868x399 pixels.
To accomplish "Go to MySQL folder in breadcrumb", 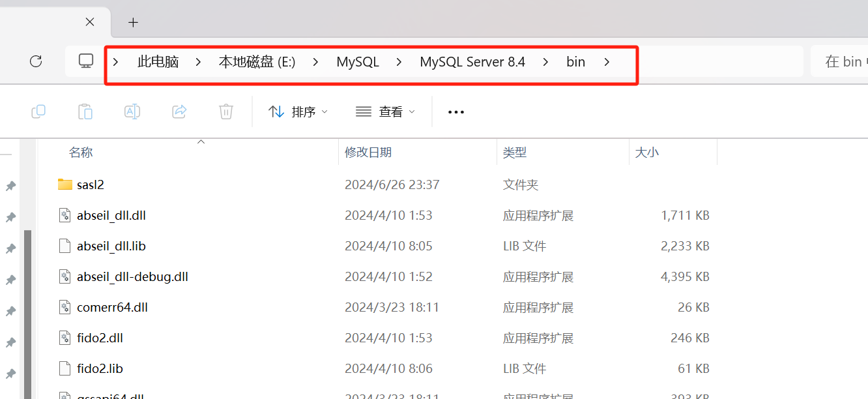I will coord(358,62).
